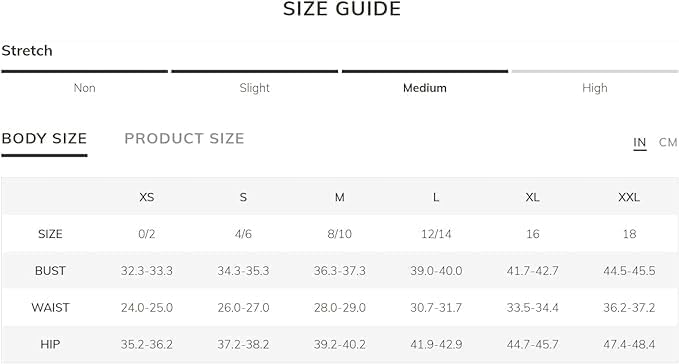Click the XL bust 41.7-42.7 cell

[x=533, y=271]
